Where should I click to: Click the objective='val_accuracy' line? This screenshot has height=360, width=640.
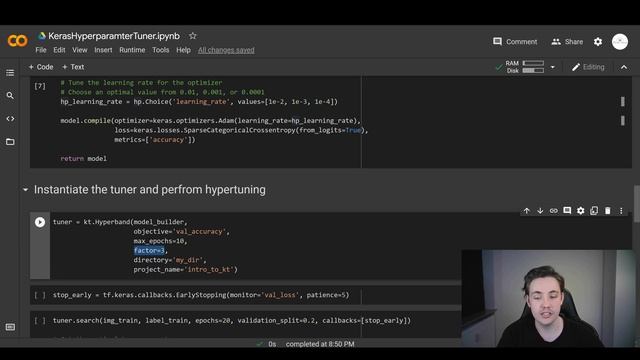click(182, 232)
